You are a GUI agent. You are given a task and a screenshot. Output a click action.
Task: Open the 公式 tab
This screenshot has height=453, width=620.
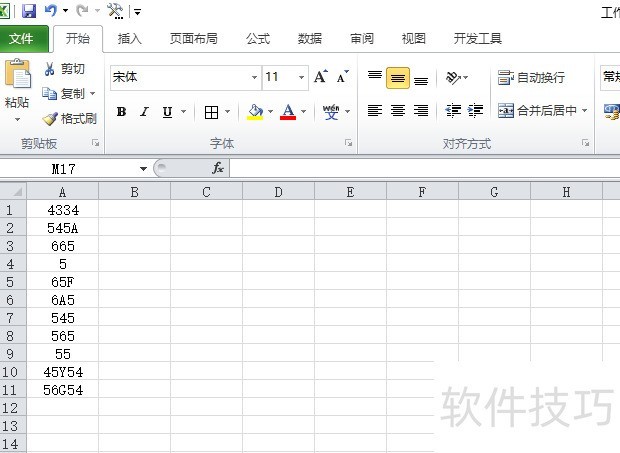[258, 39]
